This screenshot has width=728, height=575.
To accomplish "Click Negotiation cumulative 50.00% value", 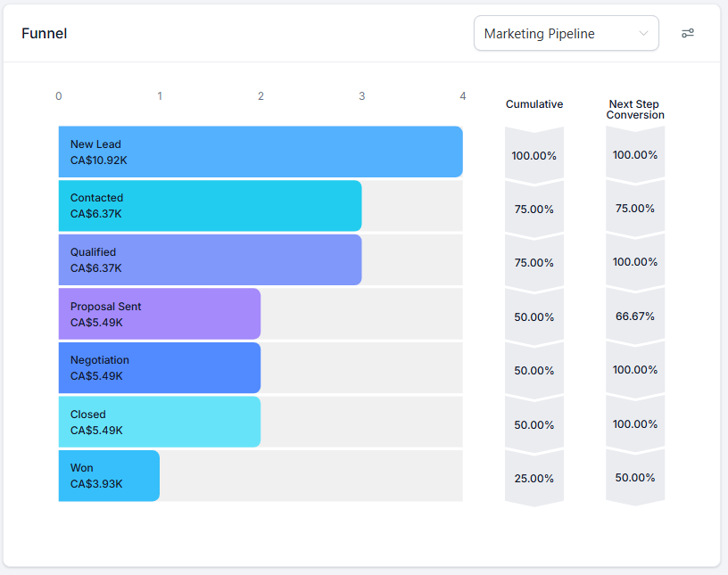I will click(534, 370).
